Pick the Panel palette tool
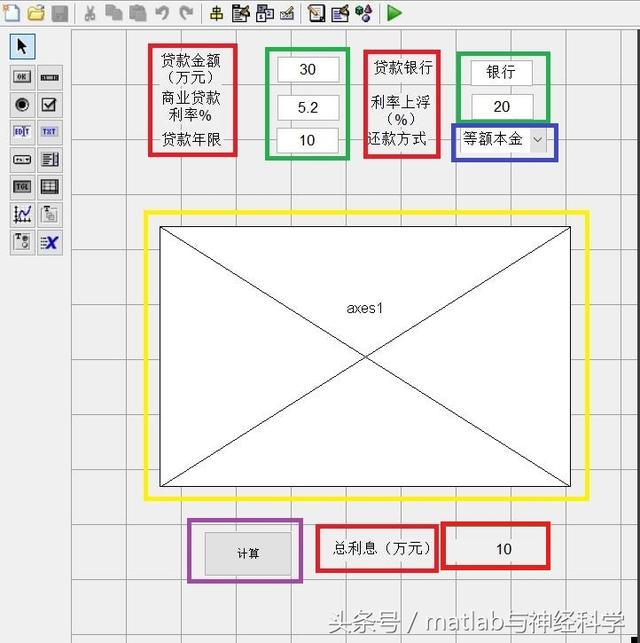 click(x=50, y=214)
